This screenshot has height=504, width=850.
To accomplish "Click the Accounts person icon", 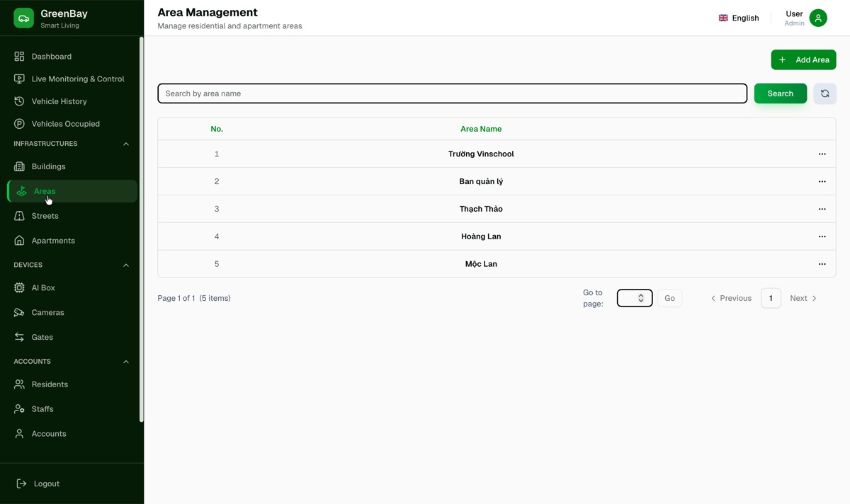I will coord(19,434).
